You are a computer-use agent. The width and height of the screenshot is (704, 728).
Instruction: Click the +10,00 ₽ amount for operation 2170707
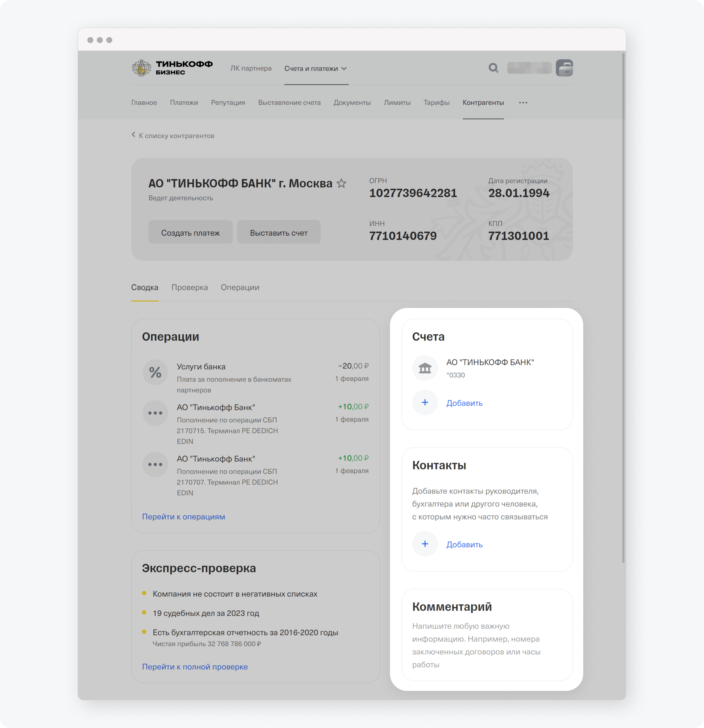coord(353,458)
